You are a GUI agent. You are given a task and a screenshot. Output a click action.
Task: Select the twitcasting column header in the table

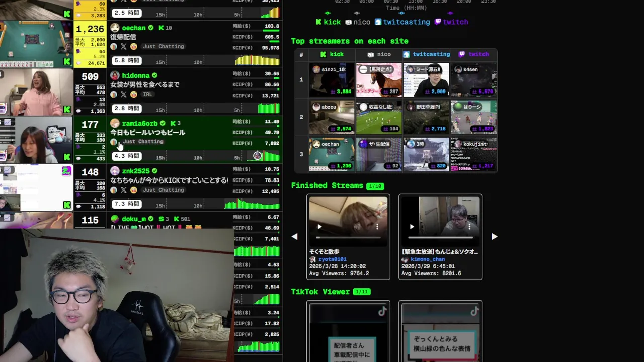[x=426, y=54]
